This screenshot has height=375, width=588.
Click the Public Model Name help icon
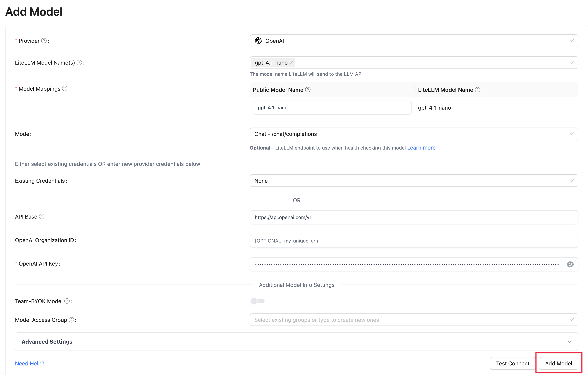pyautogui.click(x=308, y=90)
